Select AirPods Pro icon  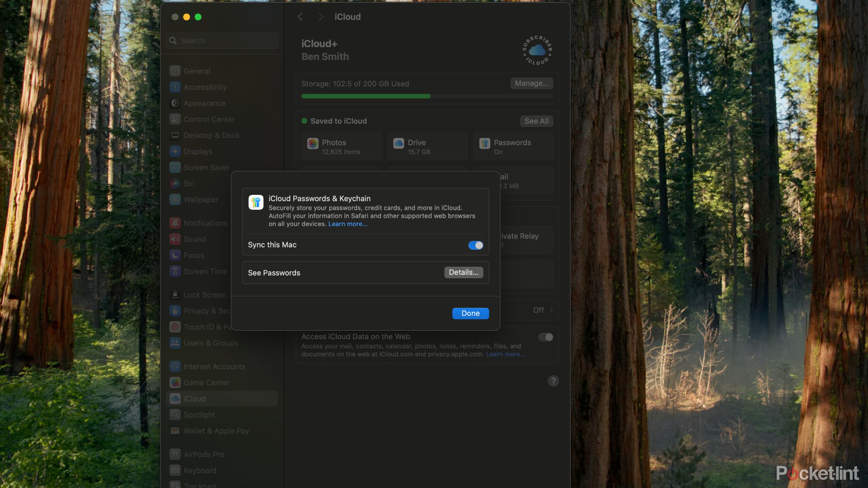(x=175, y=454)
